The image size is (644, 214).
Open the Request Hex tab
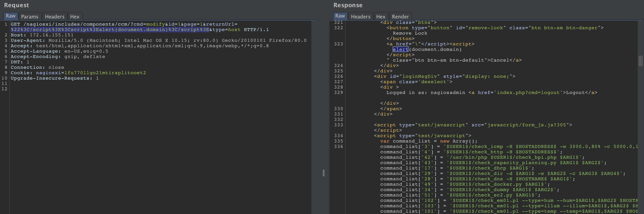75,16
